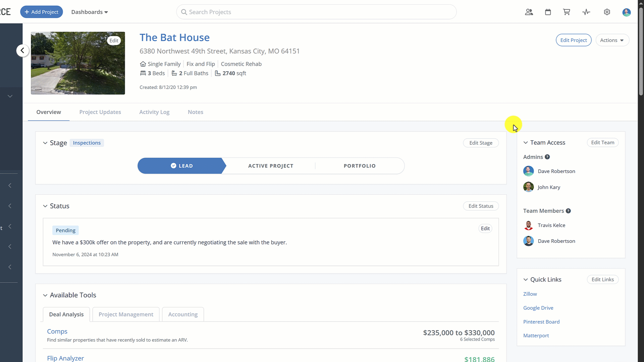Click the Edit Team button
Viewport: 644px width, 362px height.
(603, 142)
